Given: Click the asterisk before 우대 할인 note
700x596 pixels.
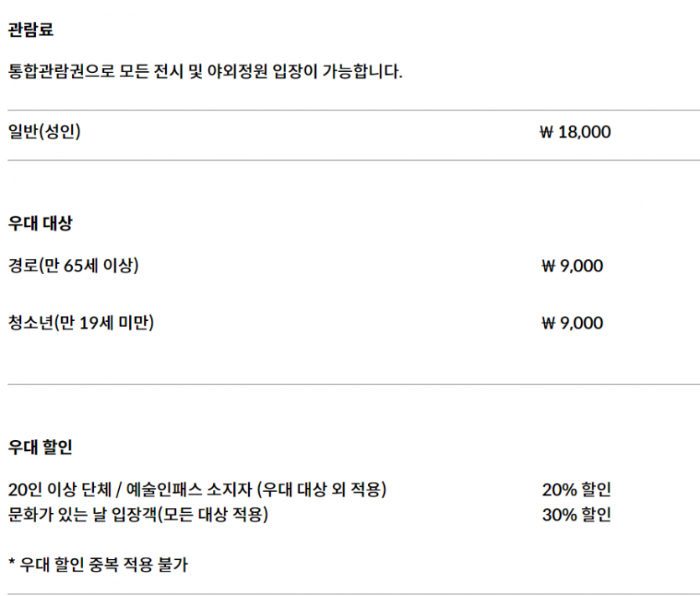Looking at the screenshot, I should pyautogui.click(x=12, y=562).
